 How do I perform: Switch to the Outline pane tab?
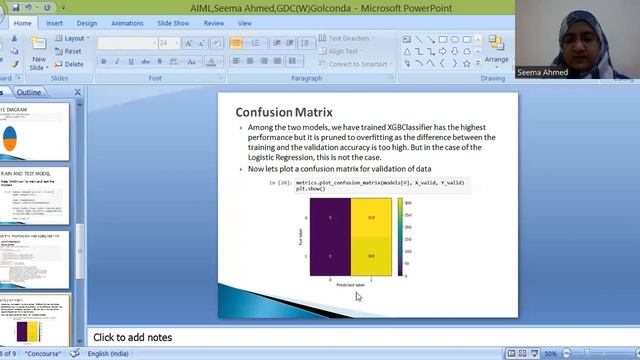29,92
